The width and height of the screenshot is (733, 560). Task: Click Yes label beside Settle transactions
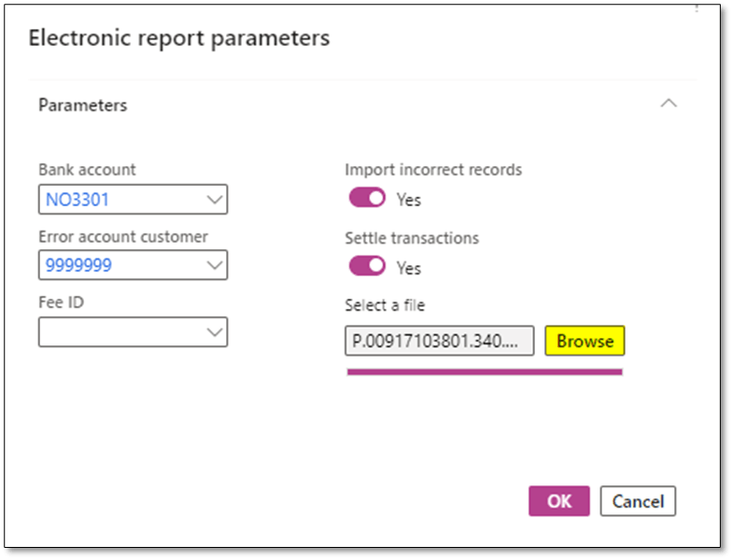coord(409,268)
